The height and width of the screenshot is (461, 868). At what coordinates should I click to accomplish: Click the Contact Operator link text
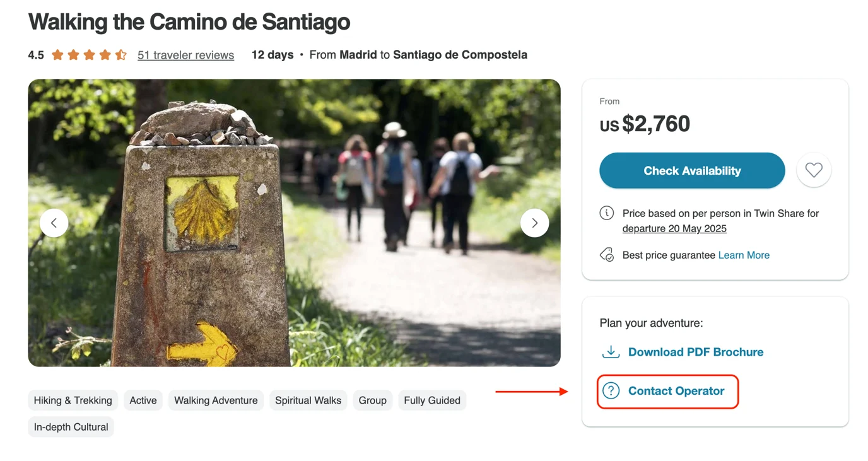click(x=676, y=391)
